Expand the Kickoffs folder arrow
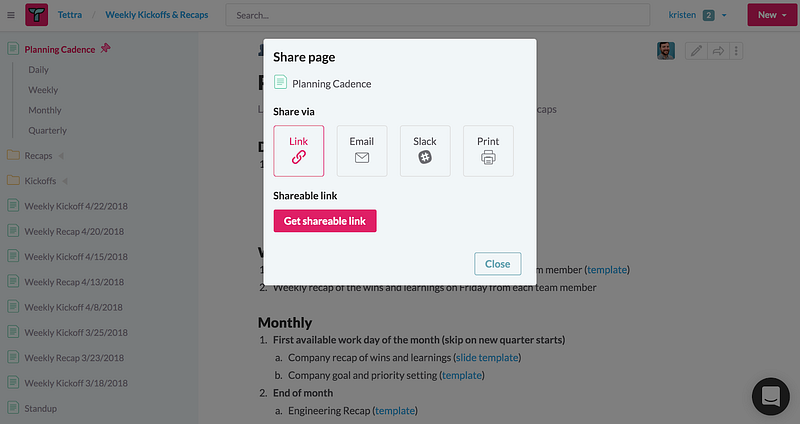 (65, 181)
